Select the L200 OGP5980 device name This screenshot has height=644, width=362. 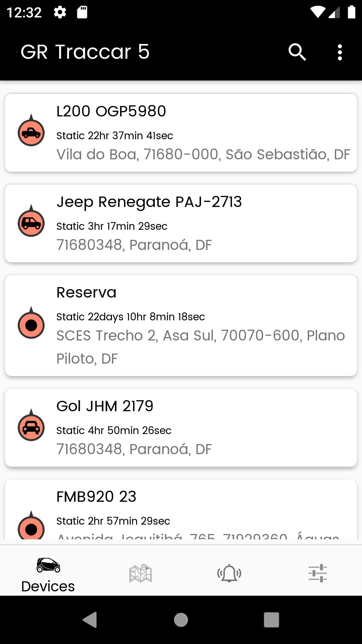coord(111,111)
